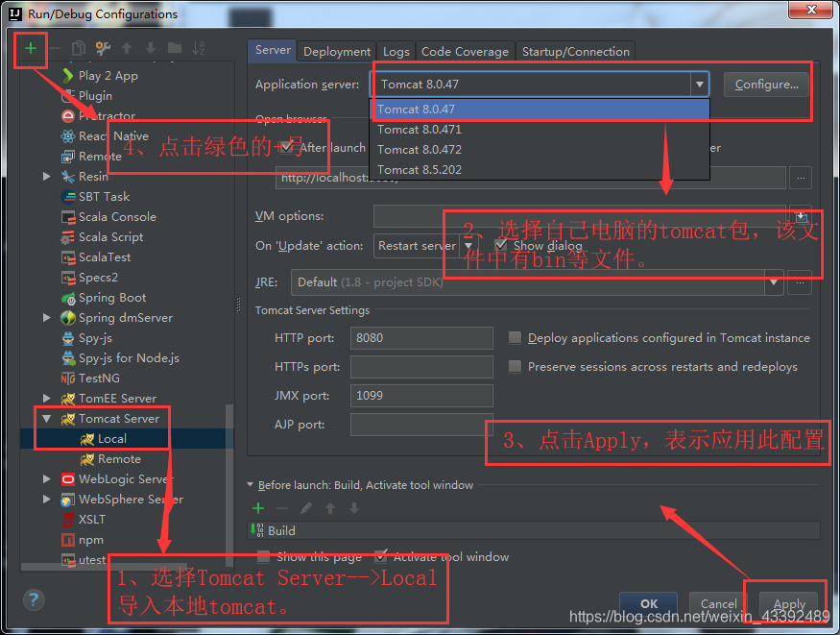Screen dimensions: 840x635
Task: Collapse Before launch section triangle
Action: tap(251, 484)
